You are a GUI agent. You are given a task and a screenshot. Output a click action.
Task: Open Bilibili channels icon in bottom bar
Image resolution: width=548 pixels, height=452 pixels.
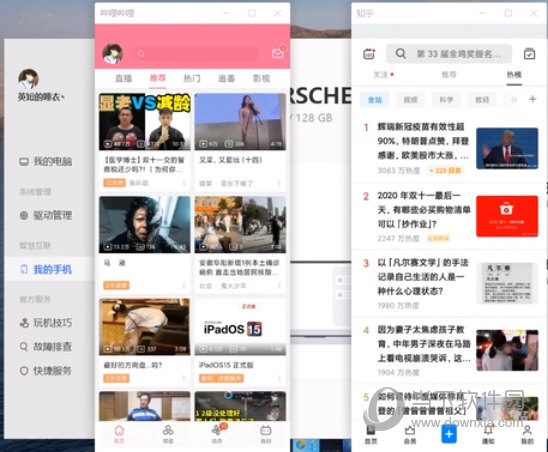[x=168, y=434]
